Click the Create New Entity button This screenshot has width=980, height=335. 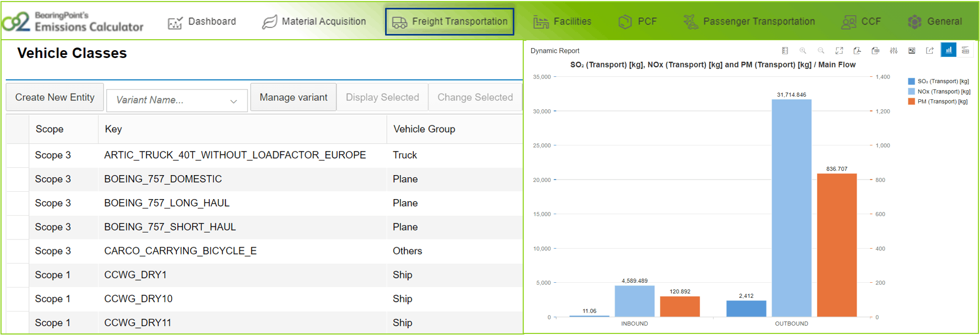(x=55, y=97)
